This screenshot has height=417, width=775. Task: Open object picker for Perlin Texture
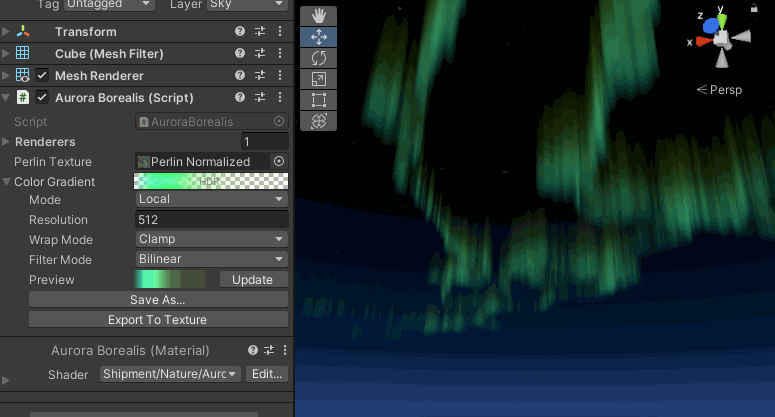(279, 161)
